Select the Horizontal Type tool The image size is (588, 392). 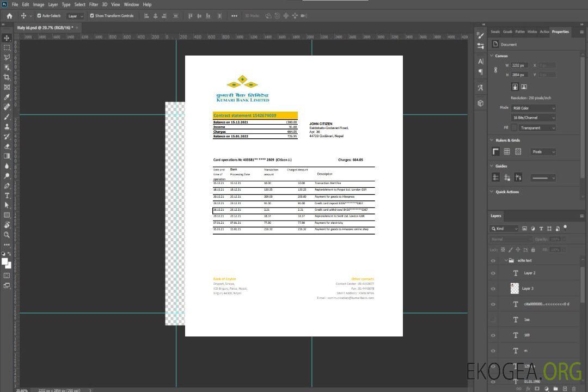(7, 195)
